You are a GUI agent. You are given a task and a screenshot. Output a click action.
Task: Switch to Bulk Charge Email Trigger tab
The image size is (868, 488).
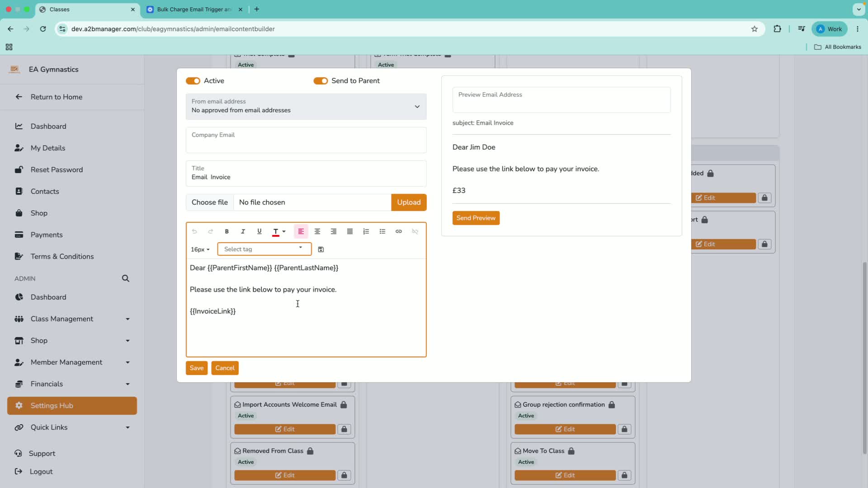[x=194, y=9]
